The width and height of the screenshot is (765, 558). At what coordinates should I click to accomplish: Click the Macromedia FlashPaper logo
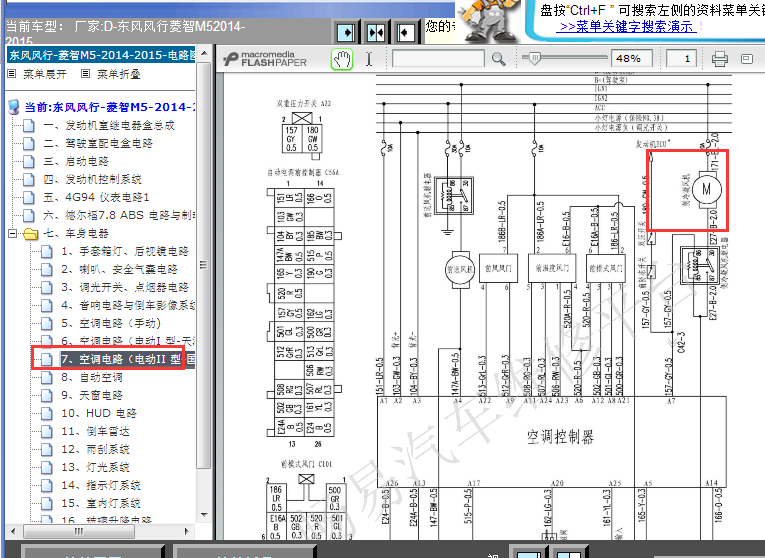pos(265,59)
